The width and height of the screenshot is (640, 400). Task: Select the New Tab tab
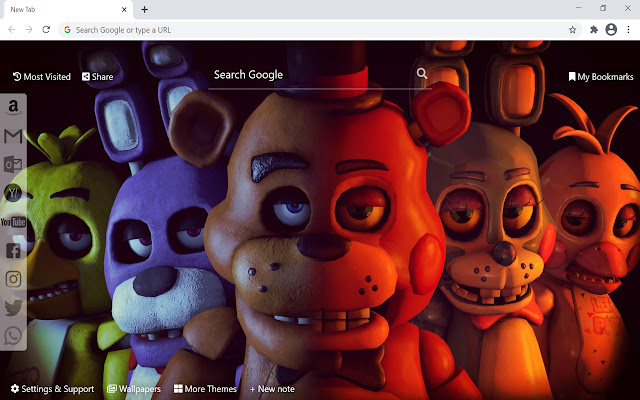[69, 9]
